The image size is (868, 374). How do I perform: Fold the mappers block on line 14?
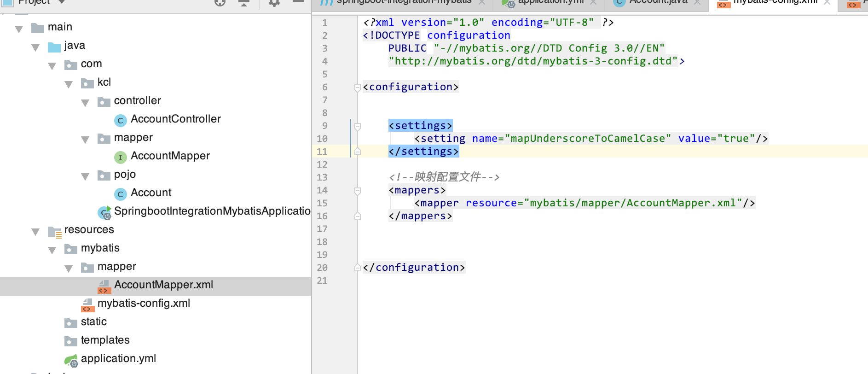tap(358, 190)
